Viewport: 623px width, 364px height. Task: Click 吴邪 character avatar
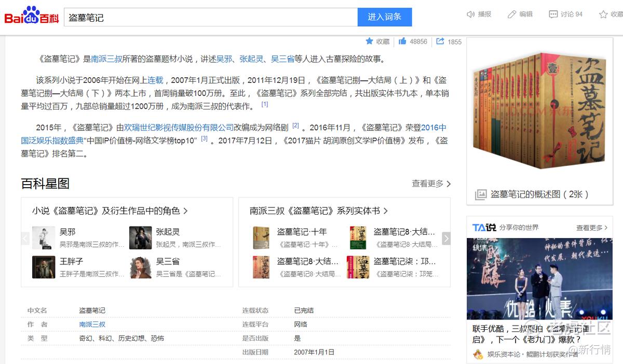(44, 237)
